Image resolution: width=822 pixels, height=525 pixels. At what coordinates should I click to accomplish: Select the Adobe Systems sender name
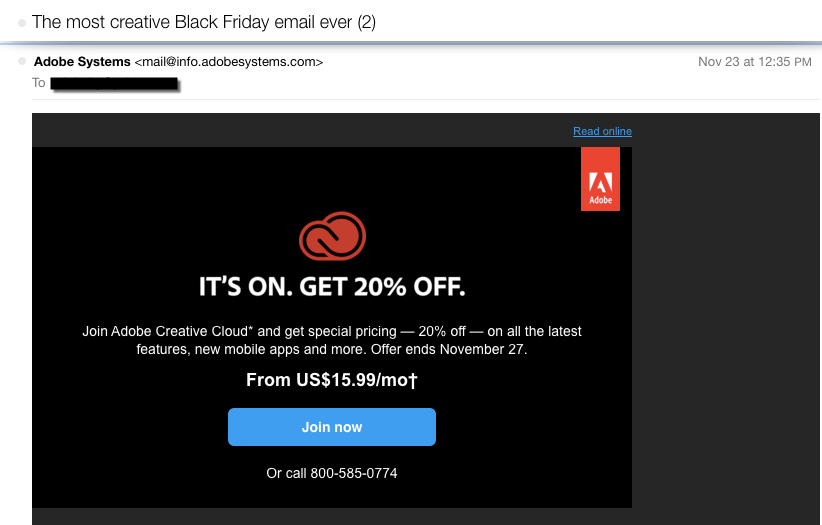(x=82, y=62)
